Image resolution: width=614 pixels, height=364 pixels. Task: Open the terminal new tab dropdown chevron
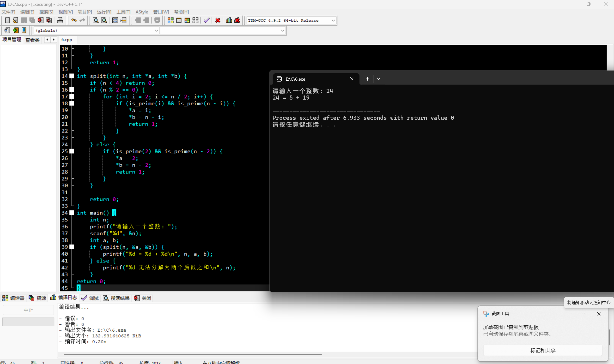pyautogui.click(x=378, y=79)
